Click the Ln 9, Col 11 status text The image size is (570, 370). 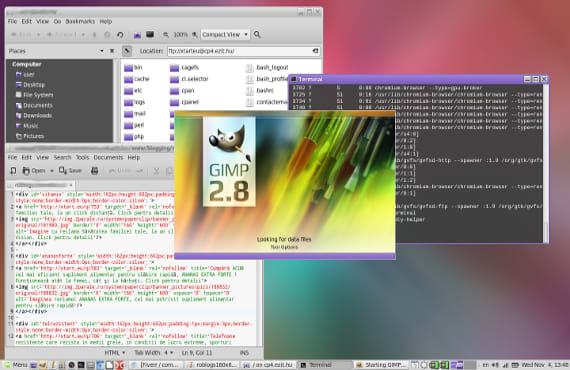[197, 353]
